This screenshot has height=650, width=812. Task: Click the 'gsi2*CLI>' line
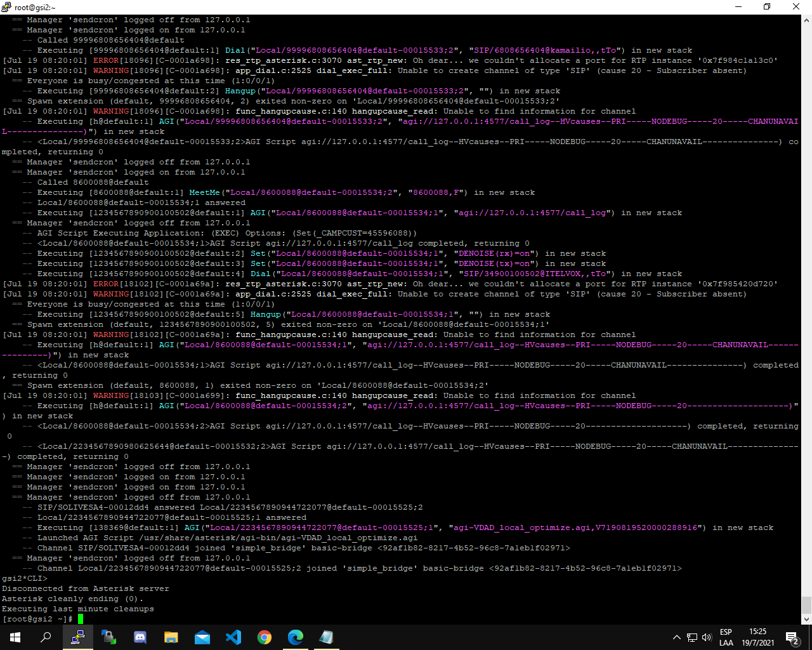25,578
